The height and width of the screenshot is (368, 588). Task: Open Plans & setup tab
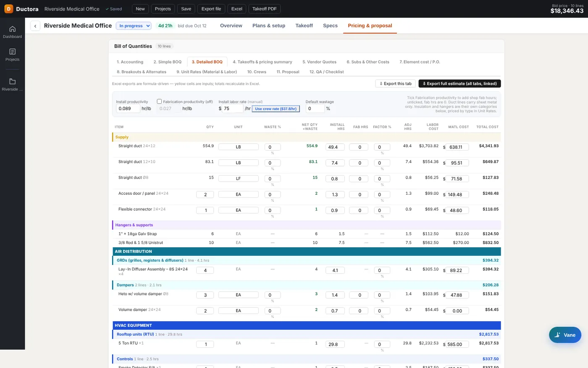click(269, 26)
